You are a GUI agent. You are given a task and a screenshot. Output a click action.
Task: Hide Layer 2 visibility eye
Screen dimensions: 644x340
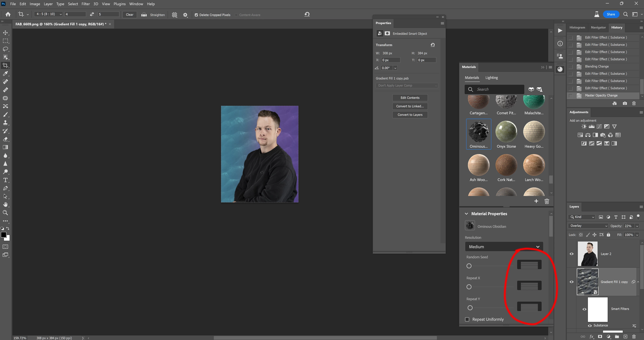click(x=572, y=254)
